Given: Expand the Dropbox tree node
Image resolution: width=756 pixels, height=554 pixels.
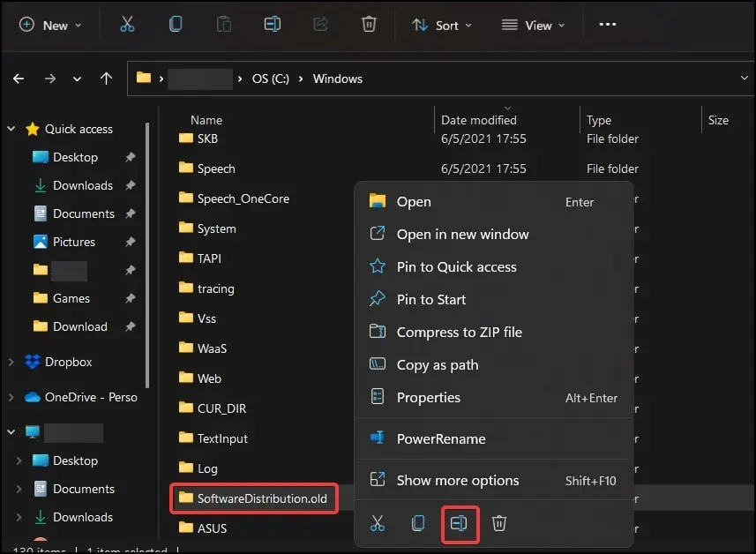Looking at the screenshot, I should point(11,362).
